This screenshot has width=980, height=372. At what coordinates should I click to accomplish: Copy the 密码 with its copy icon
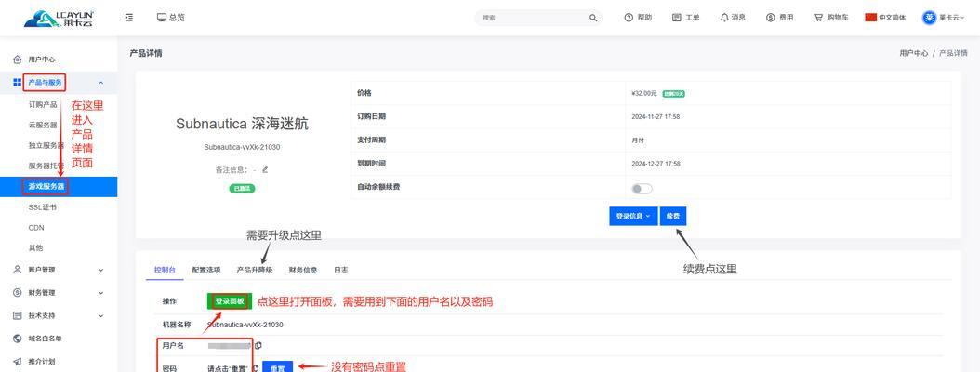point(257,367)
